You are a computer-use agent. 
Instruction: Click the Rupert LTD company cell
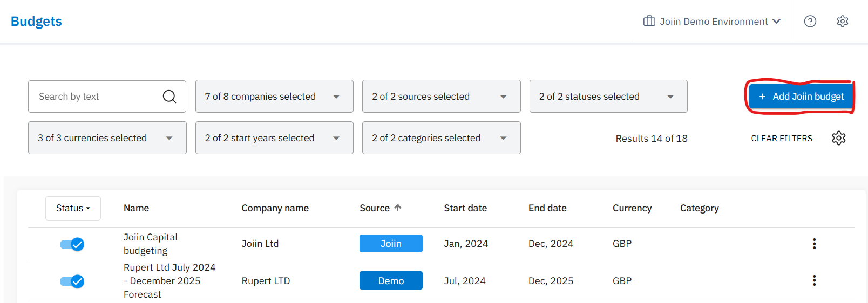coord(266,281)
